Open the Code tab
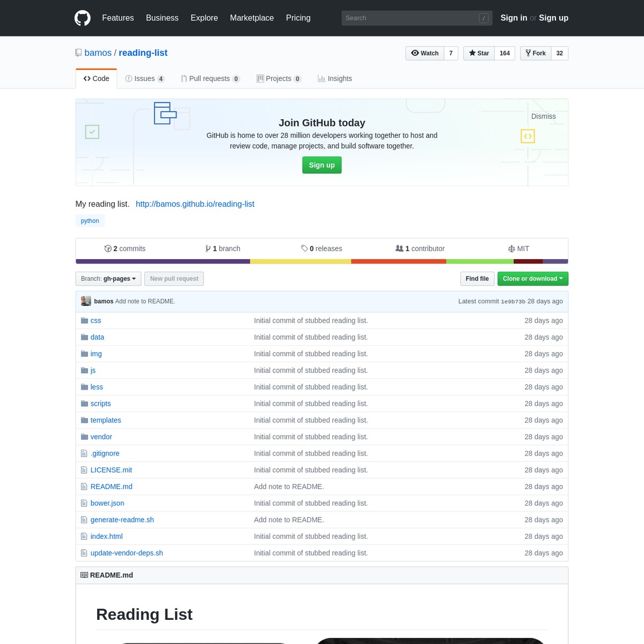 point(97,78)
